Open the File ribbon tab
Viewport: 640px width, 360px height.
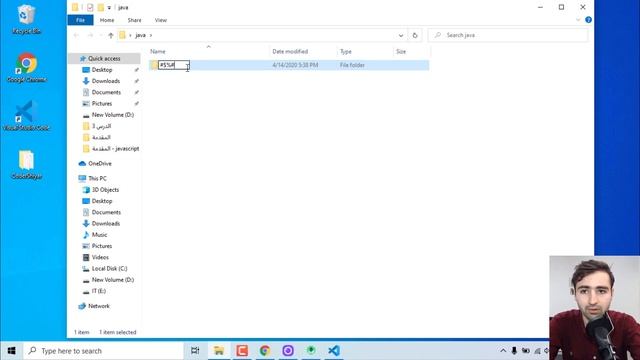pyautogui.click(x=80, y=20)
